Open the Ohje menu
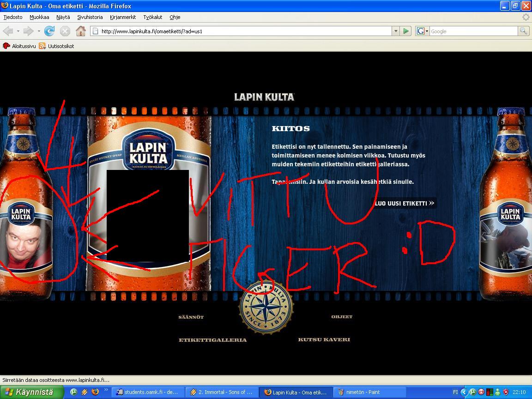Screen dimensions: 532x399 (x=175, y=17)
